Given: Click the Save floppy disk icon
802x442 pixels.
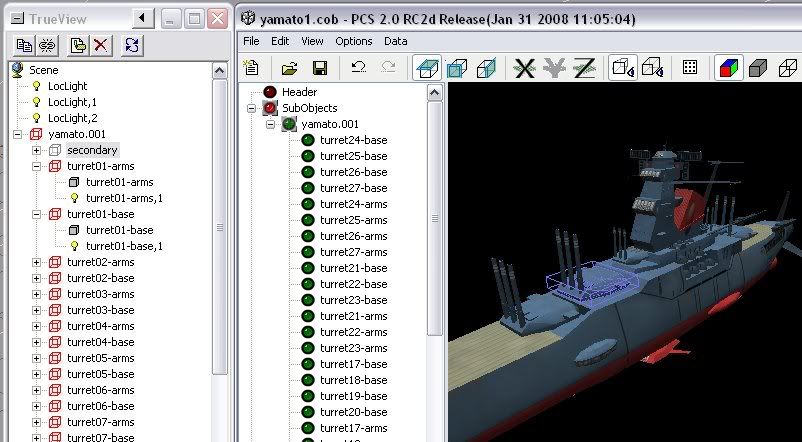Looking at the screenshot, I should click(x=320, y=68).
